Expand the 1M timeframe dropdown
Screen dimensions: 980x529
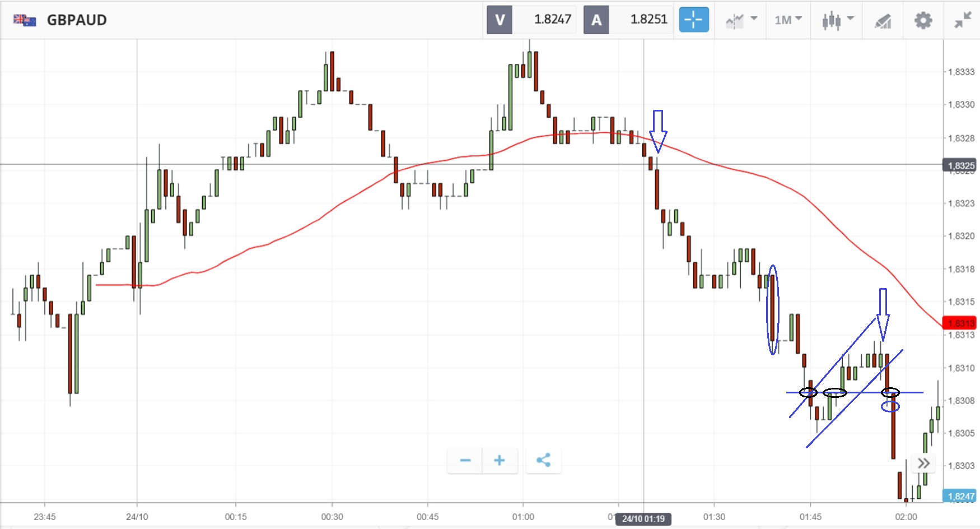pos(788,20)
